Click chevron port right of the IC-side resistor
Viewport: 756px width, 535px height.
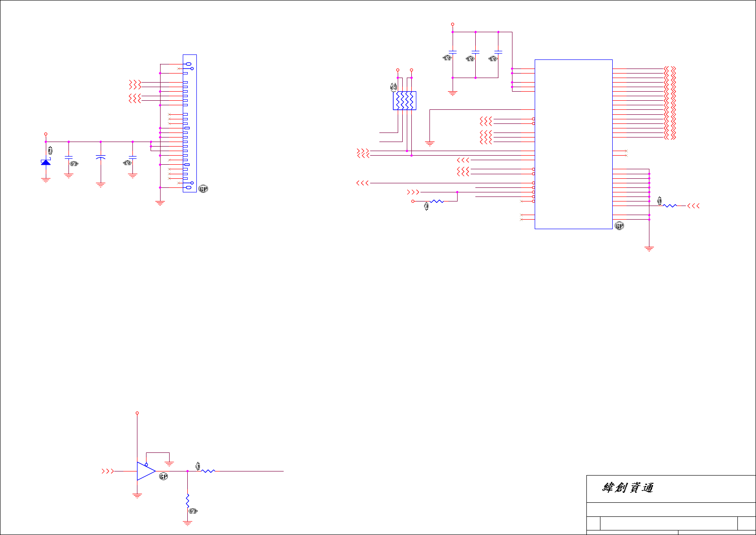pyautogui.click(x=693, y=206)
